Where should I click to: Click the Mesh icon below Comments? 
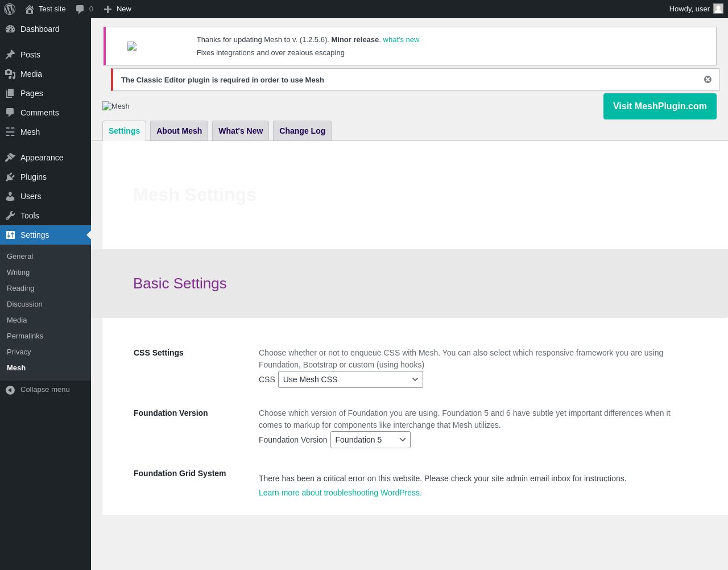coord(10,132)
